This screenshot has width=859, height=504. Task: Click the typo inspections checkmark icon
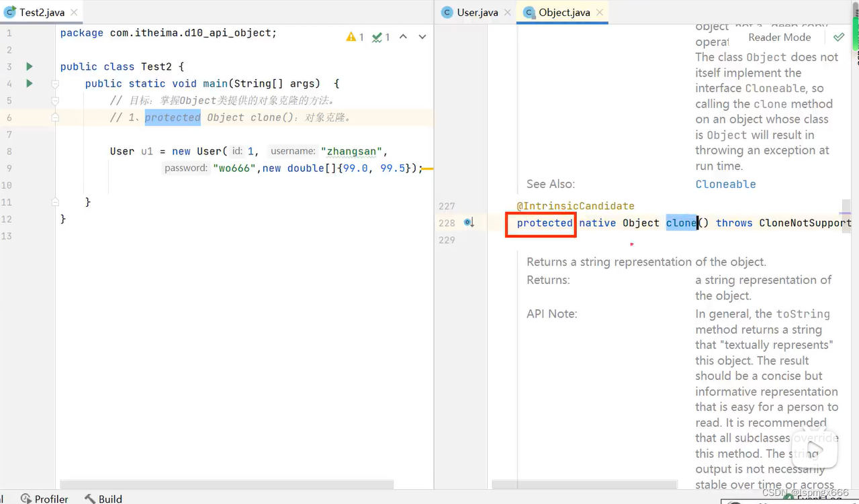(x=377, y=37)
